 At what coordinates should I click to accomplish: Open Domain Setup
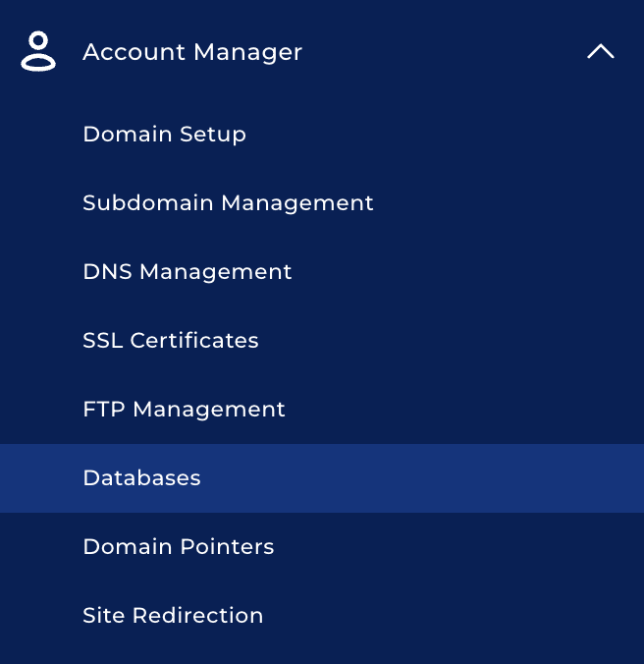pos(164,135)
